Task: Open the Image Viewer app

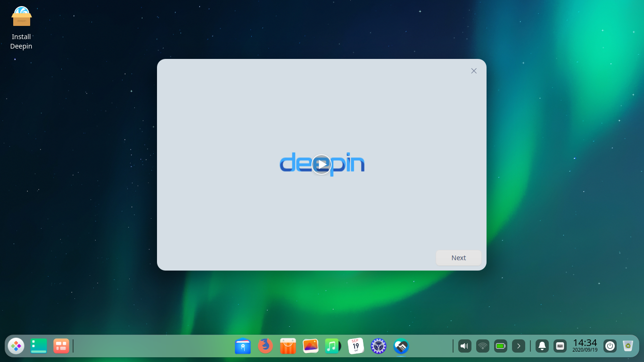Action: [x=310, y=346]
